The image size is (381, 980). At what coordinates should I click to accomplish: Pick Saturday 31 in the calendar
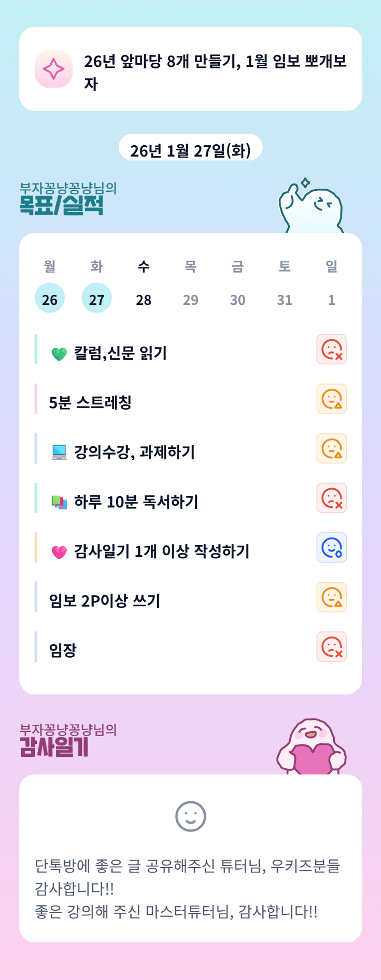pos(285,299)
